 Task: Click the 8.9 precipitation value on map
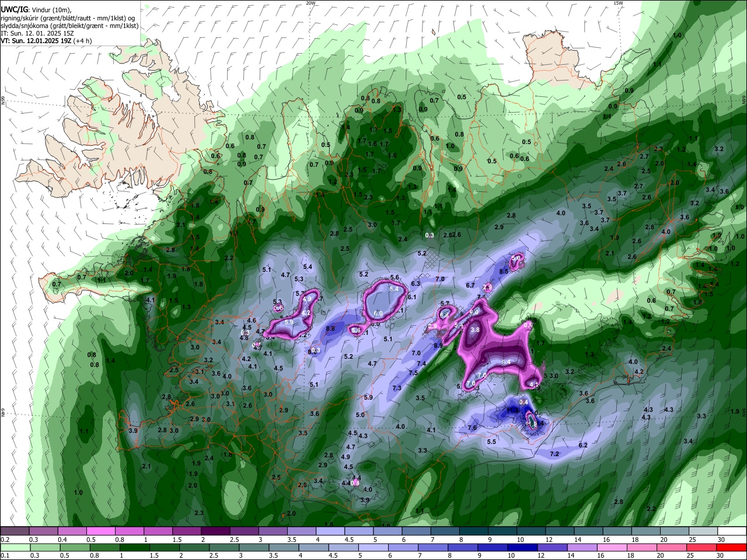[x=438, y=345]
